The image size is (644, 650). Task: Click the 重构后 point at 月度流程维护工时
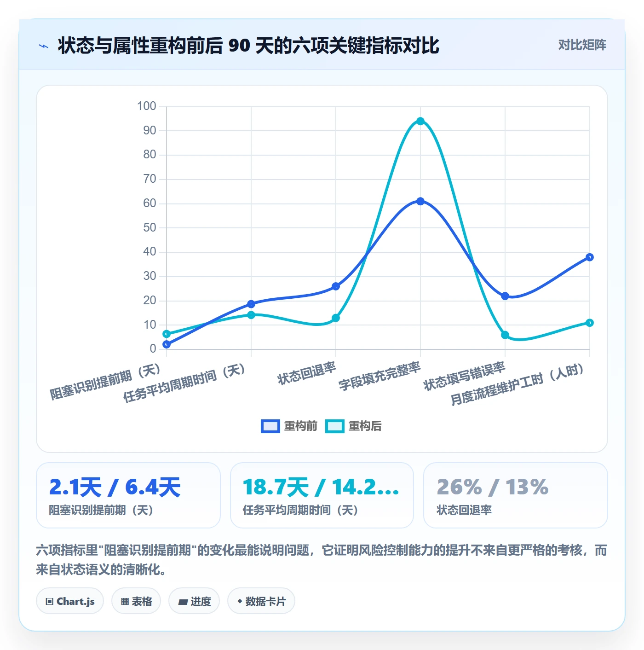click(590, 323)
